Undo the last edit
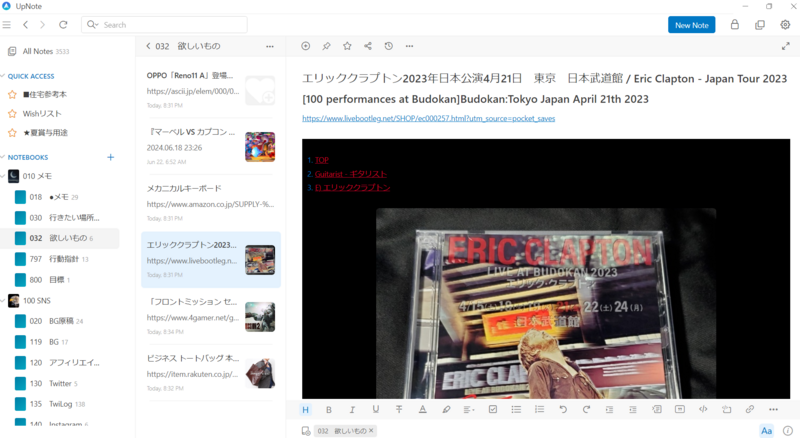Image resolution: width=800 pixels, height=438 pixels. (563, 409)
